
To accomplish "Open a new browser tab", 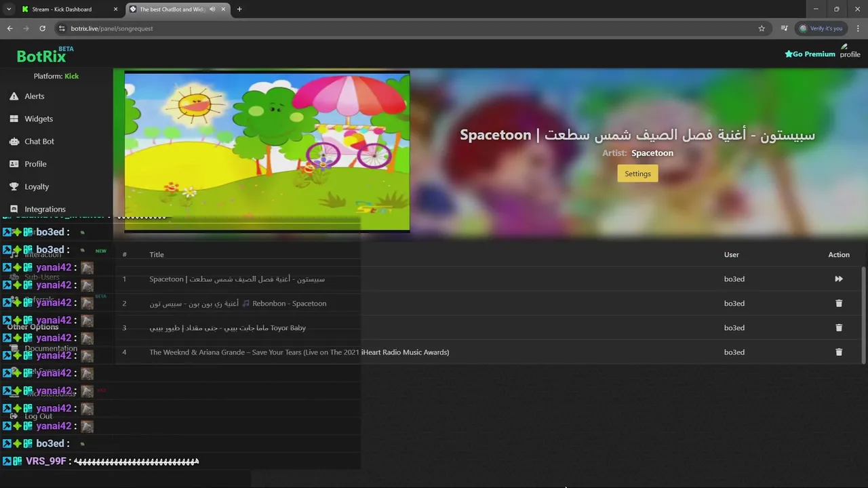I will tap(239, 9).
